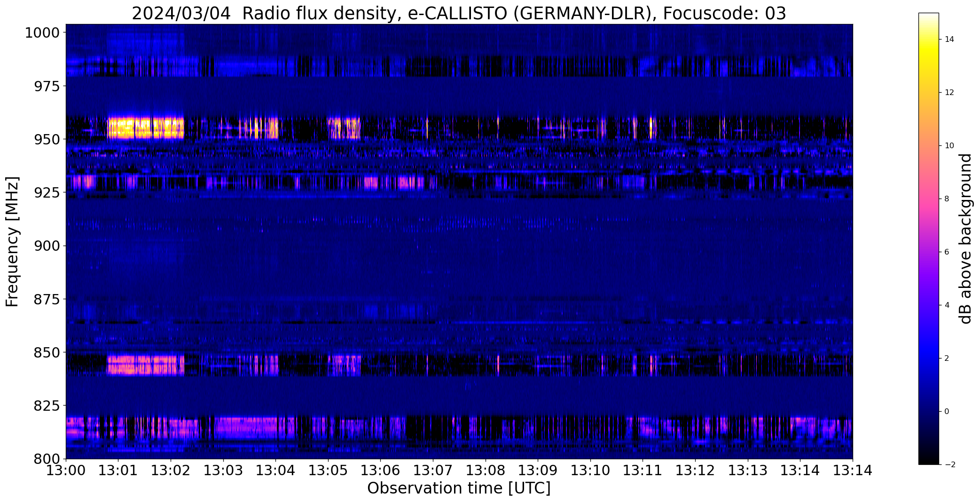Click the 13:12 time tick label
The image size is (980, 502).
tap(695, 470)
